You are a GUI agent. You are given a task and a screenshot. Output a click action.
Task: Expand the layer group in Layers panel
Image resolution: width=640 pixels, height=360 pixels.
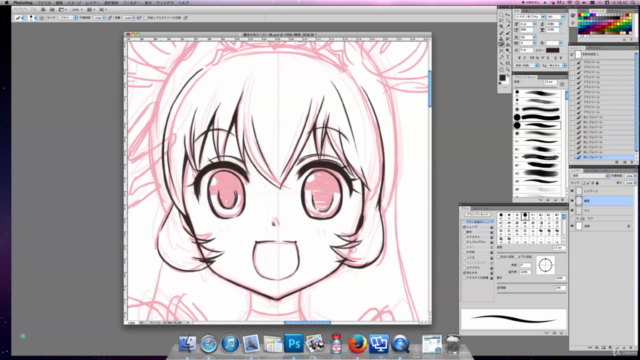tap(578, 218)
